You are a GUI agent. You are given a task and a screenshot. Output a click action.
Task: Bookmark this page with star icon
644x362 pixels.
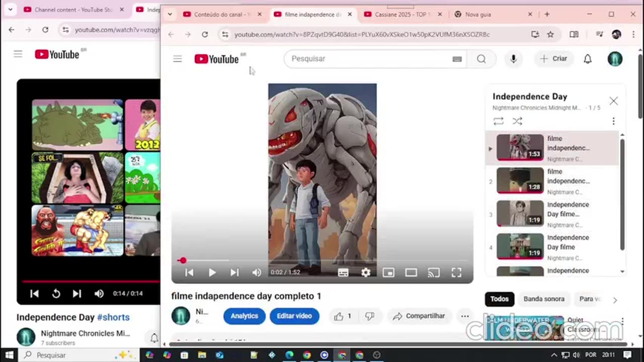(x=550, y=34)
